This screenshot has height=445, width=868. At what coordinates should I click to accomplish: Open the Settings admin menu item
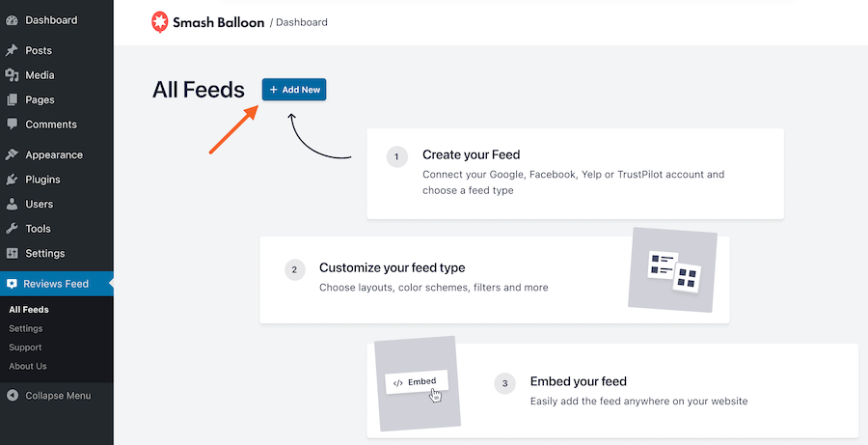pos(44,254)
